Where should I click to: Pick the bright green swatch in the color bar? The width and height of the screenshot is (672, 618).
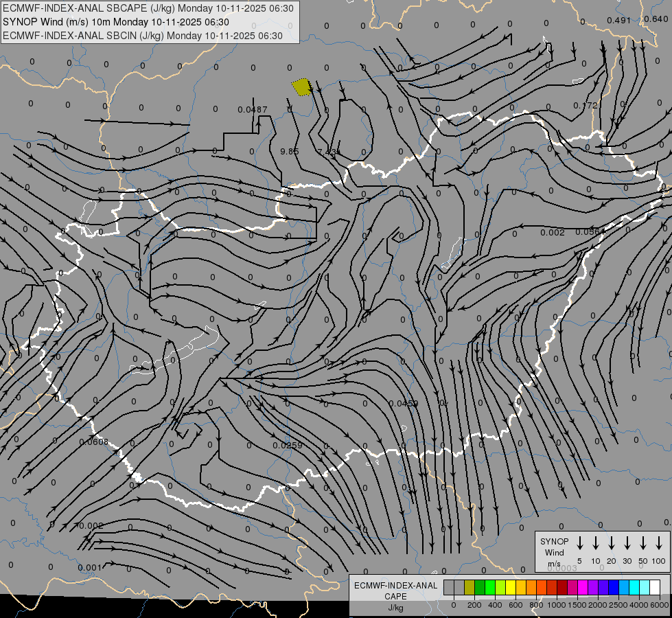tap(490, 587)
